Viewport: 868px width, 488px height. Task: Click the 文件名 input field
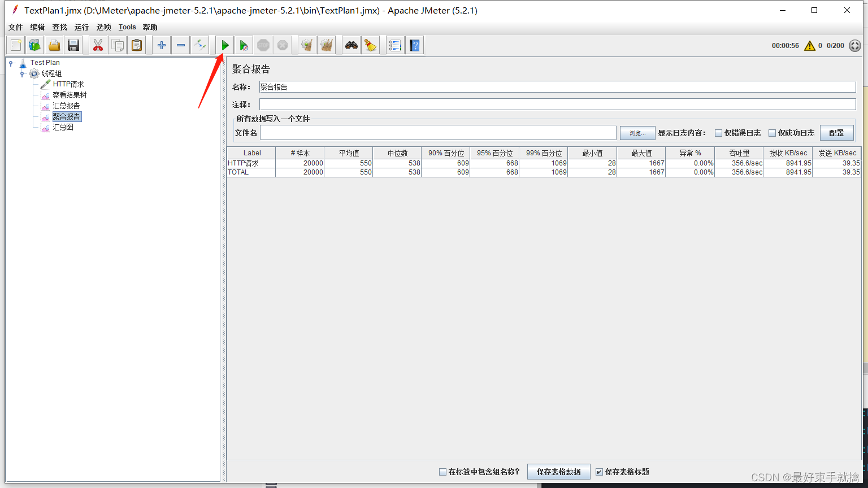click(438, 133)
